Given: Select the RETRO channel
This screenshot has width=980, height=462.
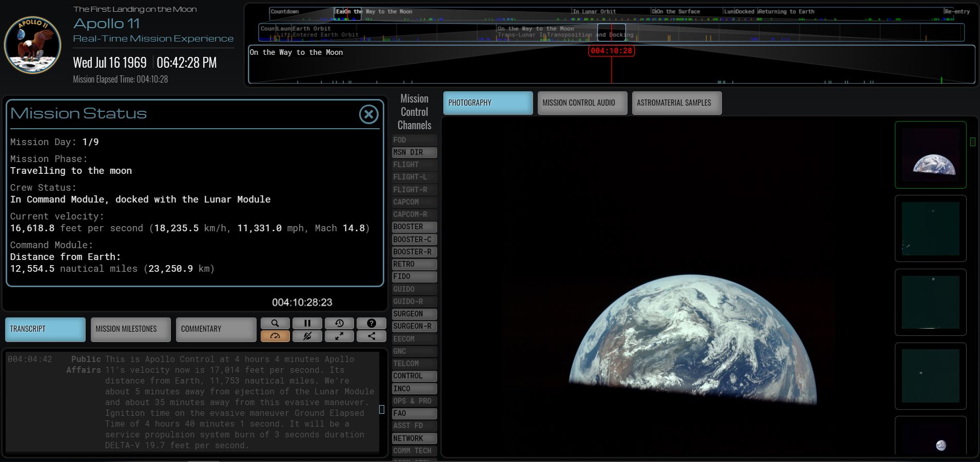Looking at the screenshot, I should [415, 264].
